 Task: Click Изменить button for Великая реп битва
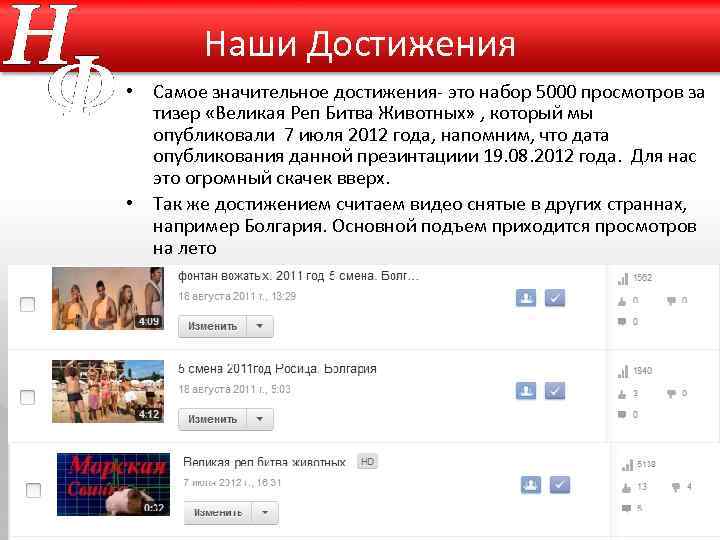point(218,512)
